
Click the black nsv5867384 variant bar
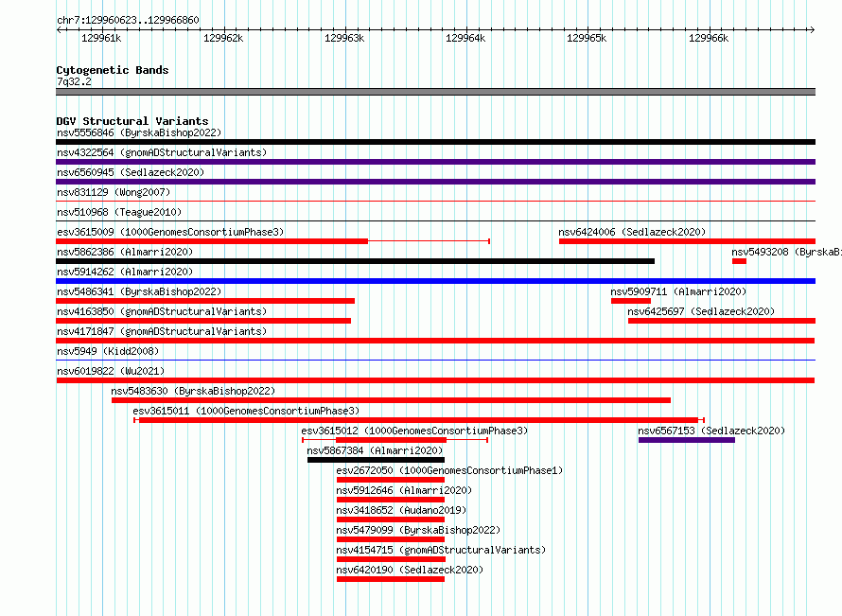376,460
